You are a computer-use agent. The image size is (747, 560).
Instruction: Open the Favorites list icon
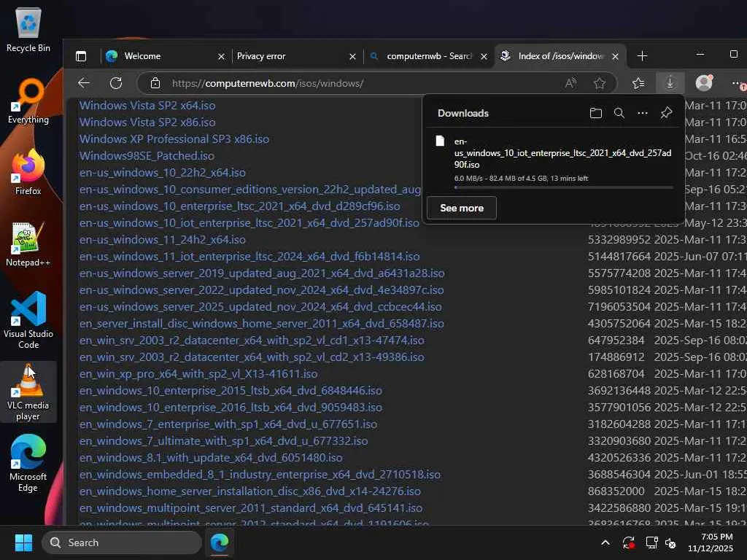click(x=638, y=83)
